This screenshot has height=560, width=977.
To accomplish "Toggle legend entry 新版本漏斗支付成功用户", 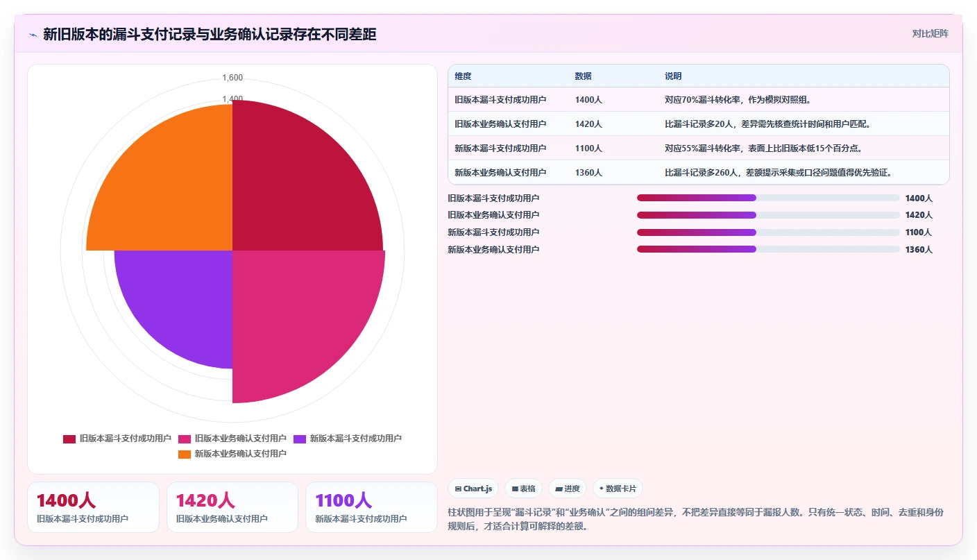I will [x=348, y=439].
